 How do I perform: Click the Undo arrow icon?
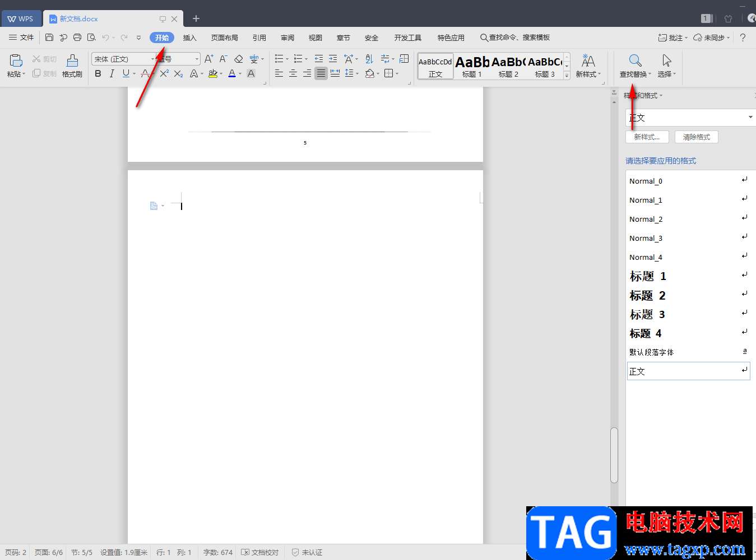coord(105,38)
